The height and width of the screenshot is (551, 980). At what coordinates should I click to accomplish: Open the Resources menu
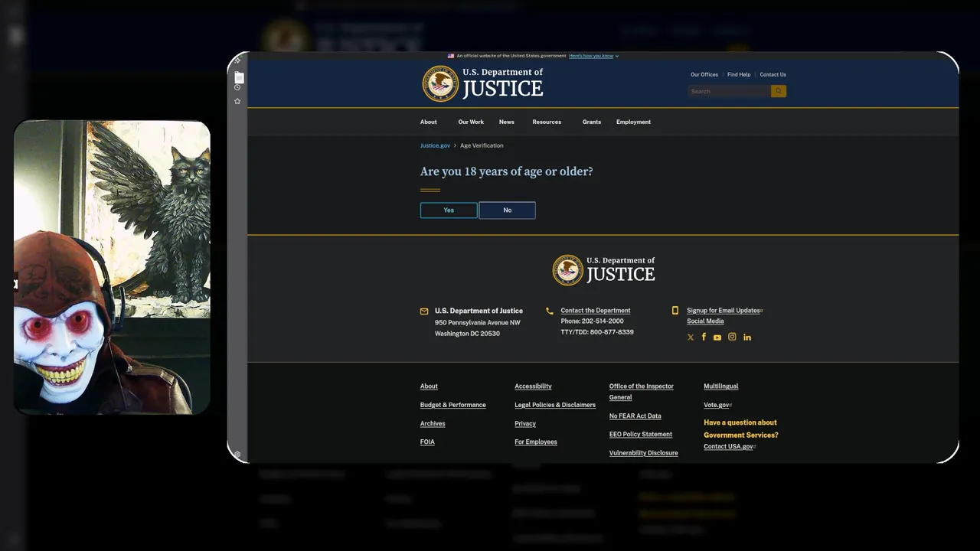pos(547,122)
